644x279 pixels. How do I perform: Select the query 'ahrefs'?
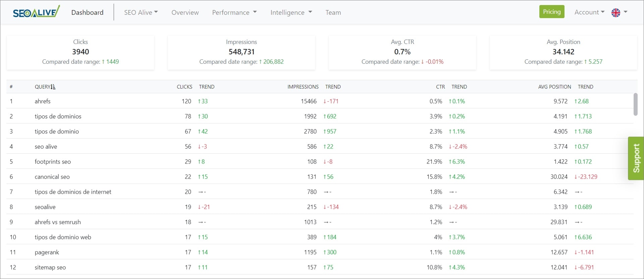[x=43, y=101]
